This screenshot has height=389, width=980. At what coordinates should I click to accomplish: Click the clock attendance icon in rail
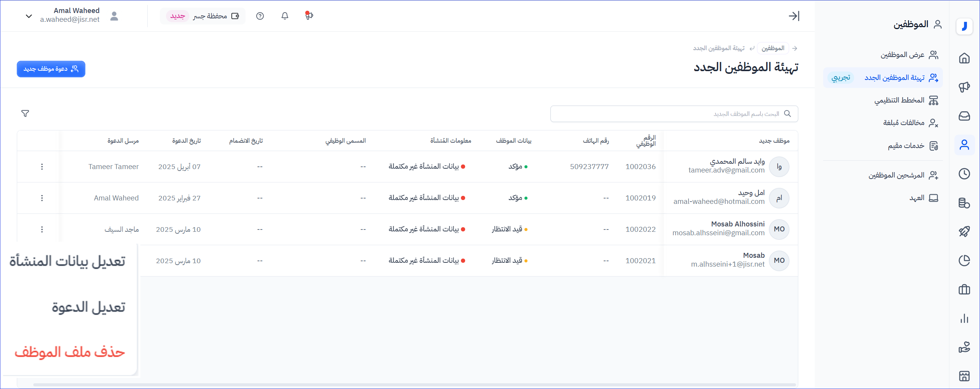pos(964,174)
